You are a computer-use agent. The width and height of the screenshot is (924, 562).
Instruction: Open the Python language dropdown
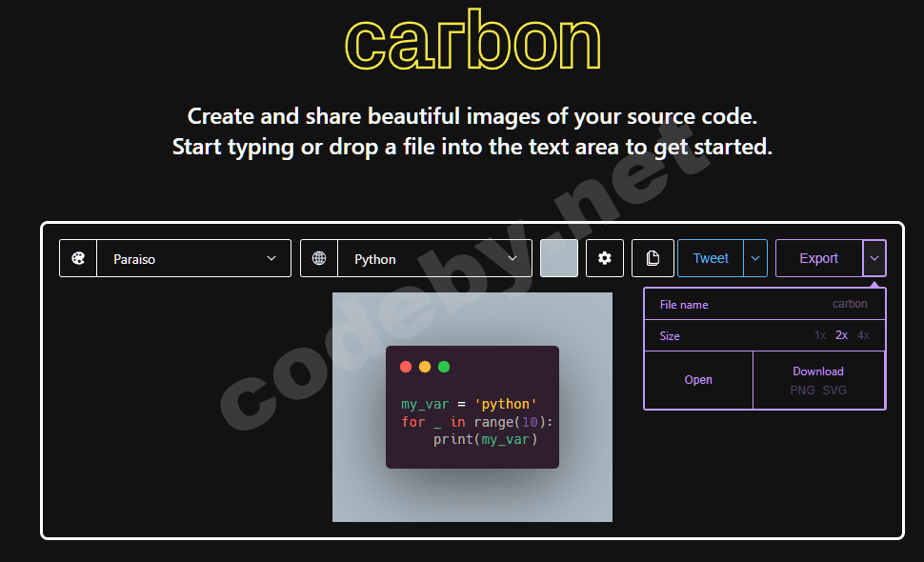click(x=435, y=258)
